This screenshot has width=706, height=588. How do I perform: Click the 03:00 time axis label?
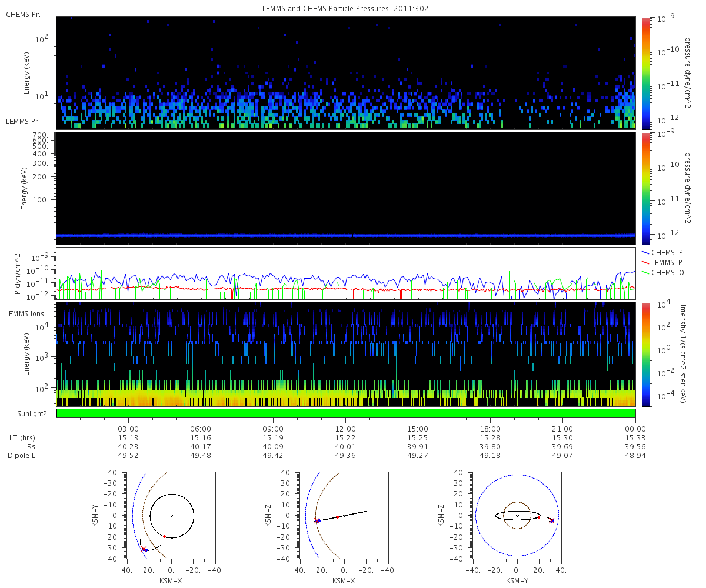(x=128, y=429)
